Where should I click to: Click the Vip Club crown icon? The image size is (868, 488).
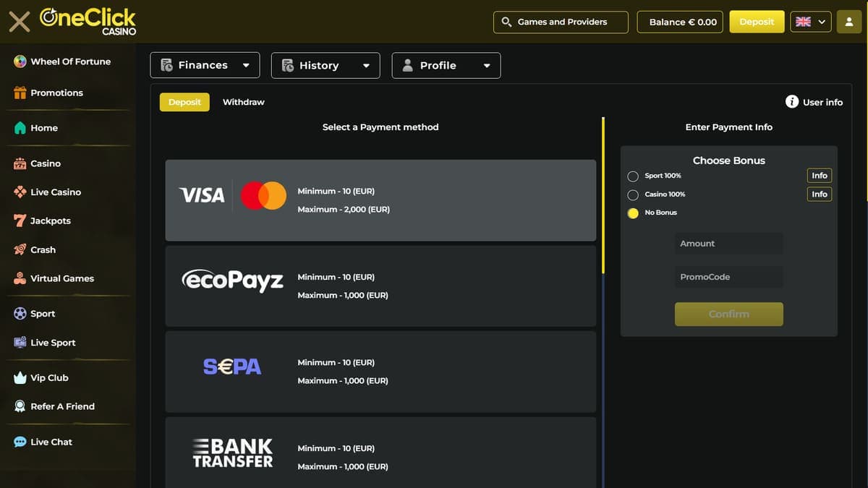(x=20, y=377)
